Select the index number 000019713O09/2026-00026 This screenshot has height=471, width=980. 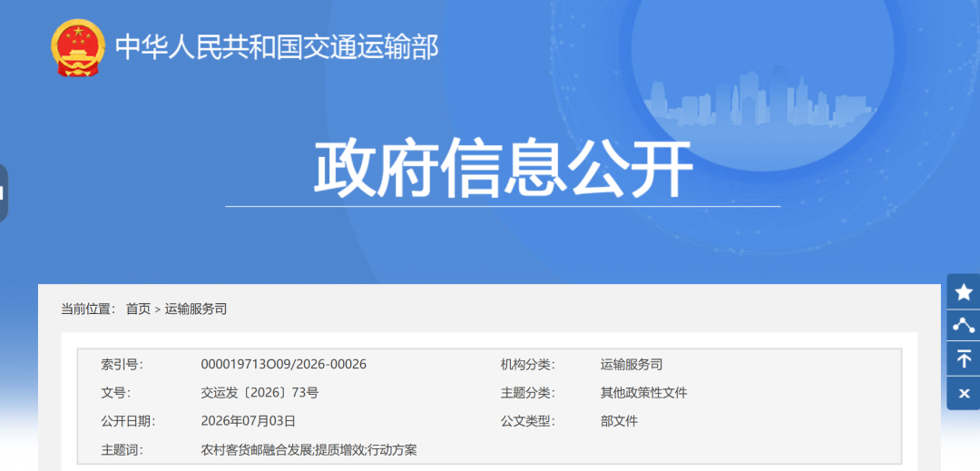tap(284, 364)
